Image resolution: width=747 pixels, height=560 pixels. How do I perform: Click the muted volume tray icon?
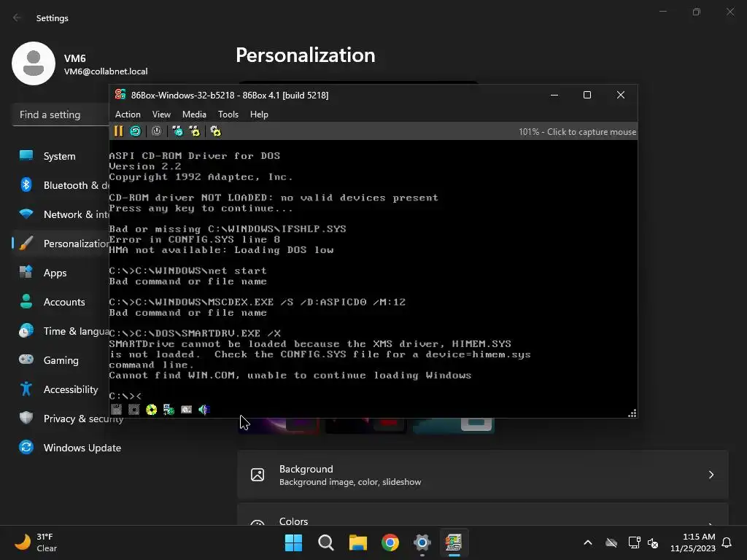pos(653,542)
